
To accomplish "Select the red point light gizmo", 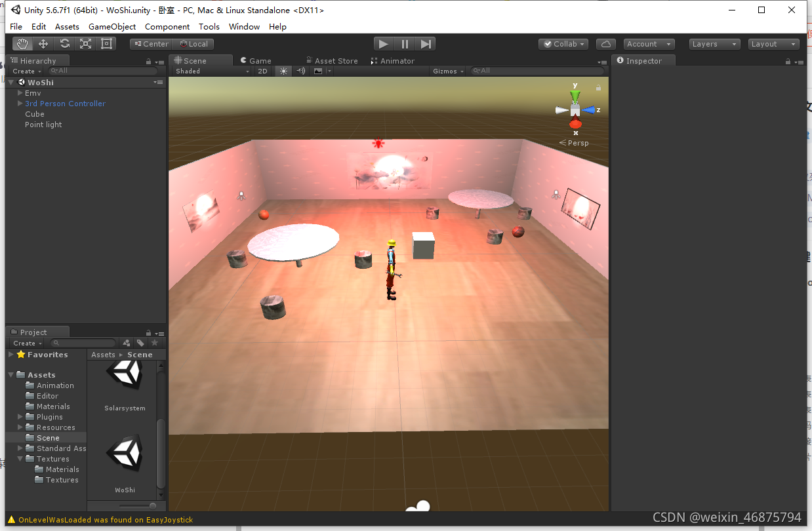I will pos(378,143).
